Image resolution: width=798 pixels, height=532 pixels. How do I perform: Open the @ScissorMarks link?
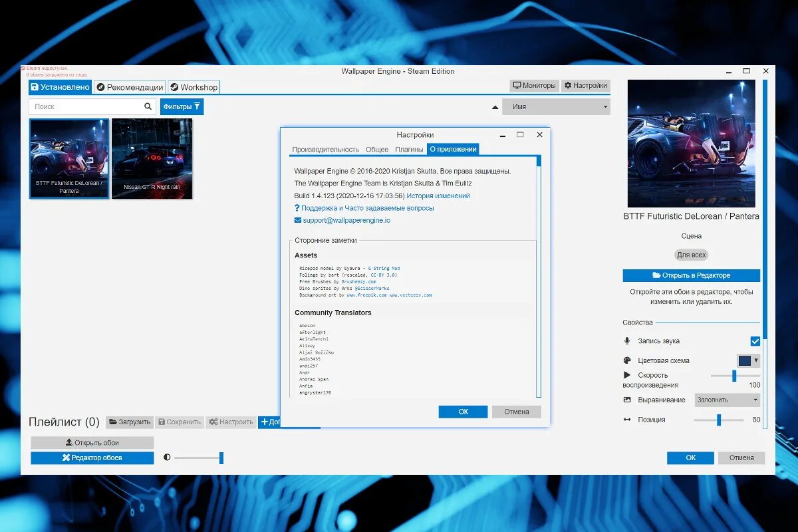(372, 288)
